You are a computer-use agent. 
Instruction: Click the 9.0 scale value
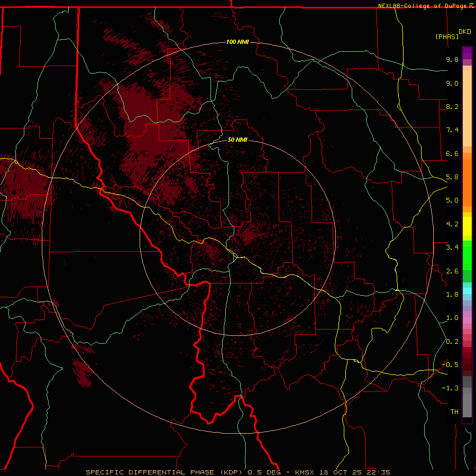click(452, 83)
